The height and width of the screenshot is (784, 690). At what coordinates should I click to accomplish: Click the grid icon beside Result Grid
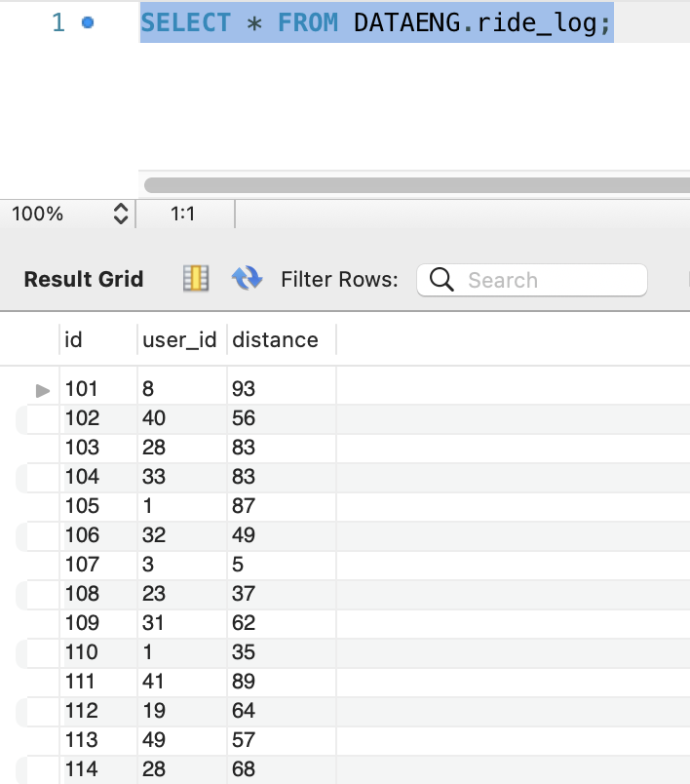[x=196, y=280]
